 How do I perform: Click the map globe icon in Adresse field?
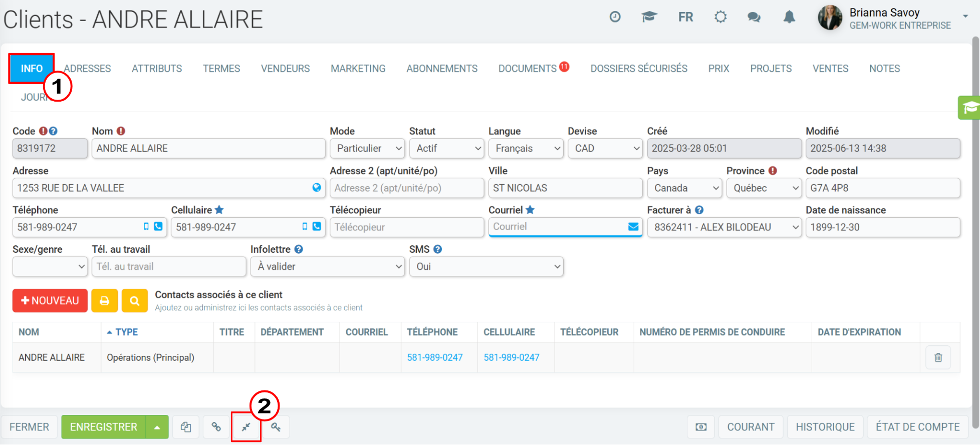pyautogui.click(x=317, y=187)
